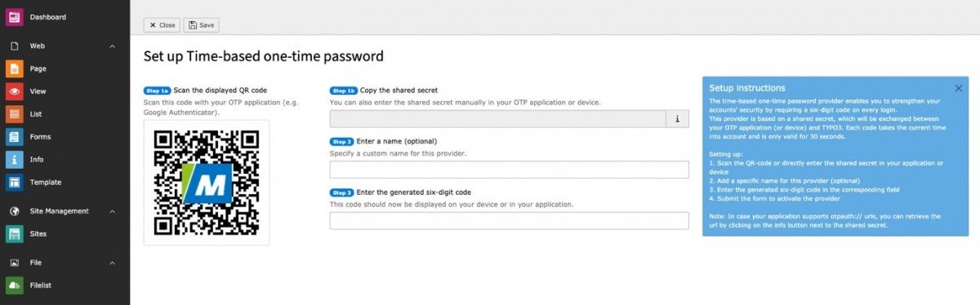
Task: Click the Close button in toolbar
Action: pos(162,25)
